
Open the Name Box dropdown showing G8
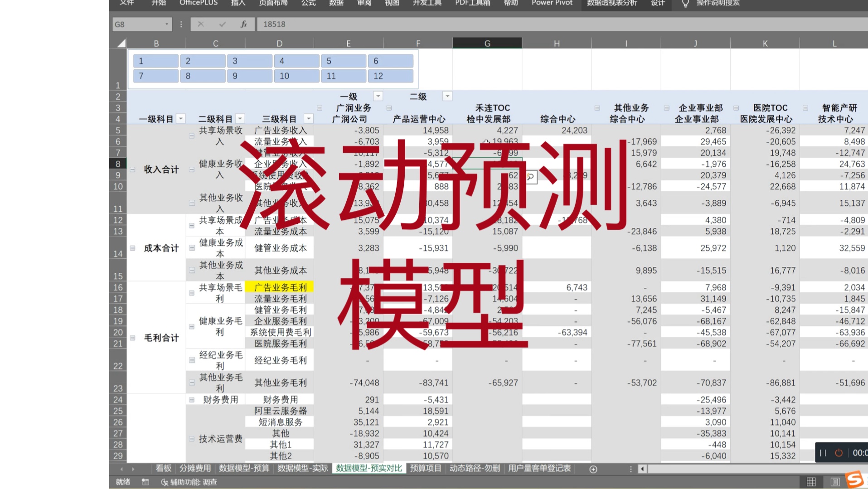pyautogui.click(x=166, y=24)
